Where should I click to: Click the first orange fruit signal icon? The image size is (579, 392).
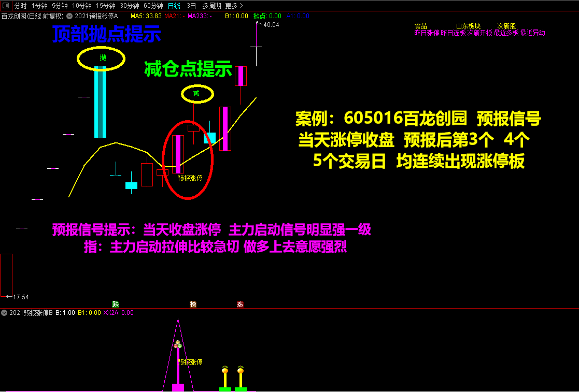[225, 370]
